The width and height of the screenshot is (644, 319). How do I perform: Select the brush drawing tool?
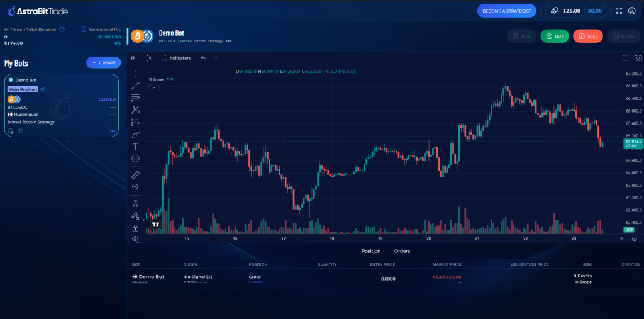tap(136, 135)
